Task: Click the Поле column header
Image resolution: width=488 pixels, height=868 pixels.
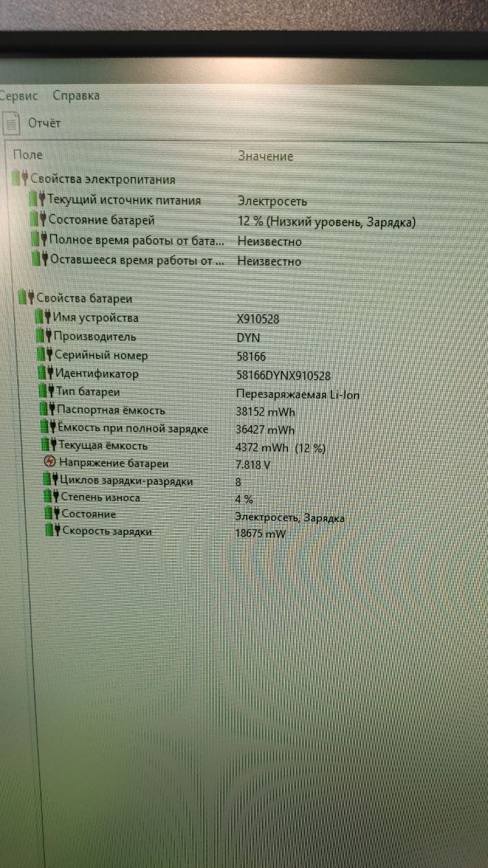Action: (x=28, y=155)
